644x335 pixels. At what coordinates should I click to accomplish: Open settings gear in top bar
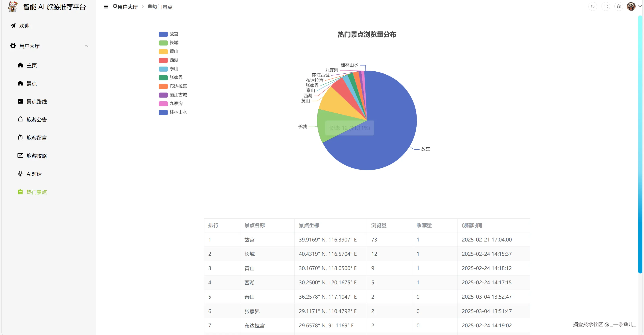tap(618, 6)
